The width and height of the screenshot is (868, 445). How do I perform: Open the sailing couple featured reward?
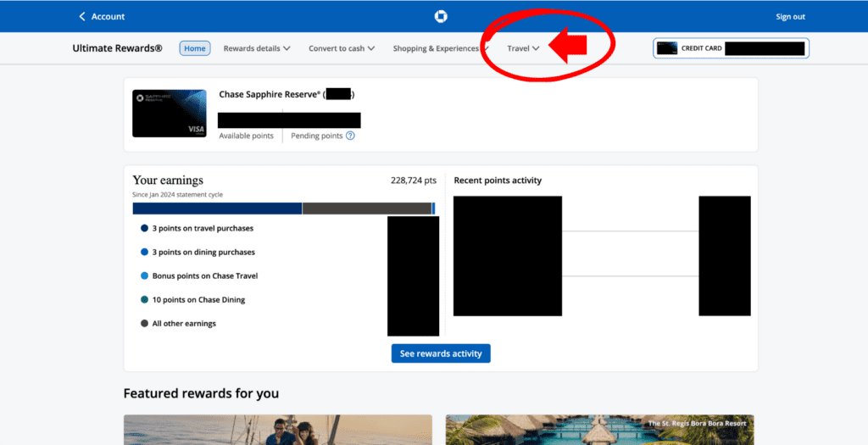click(278, 430)
